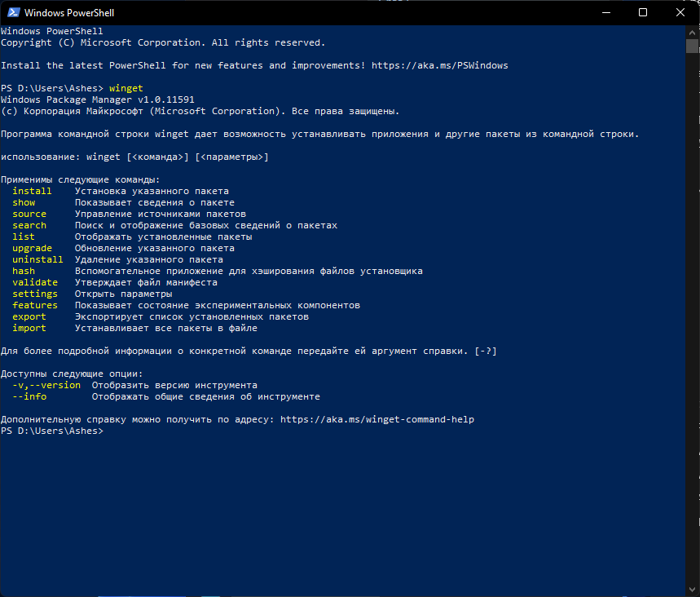700x597 pixels.
Task: Click 'использование: winget' usage line
Action: 134,157
